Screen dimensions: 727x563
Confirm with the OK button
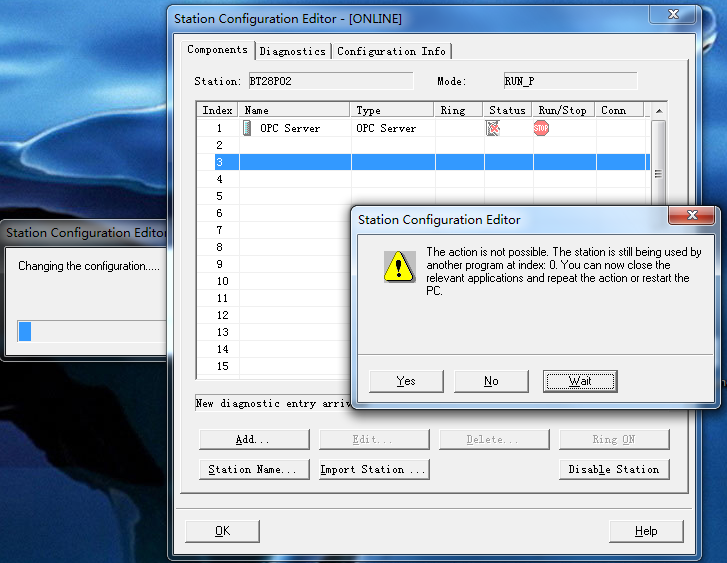click(x=222, y=531)
